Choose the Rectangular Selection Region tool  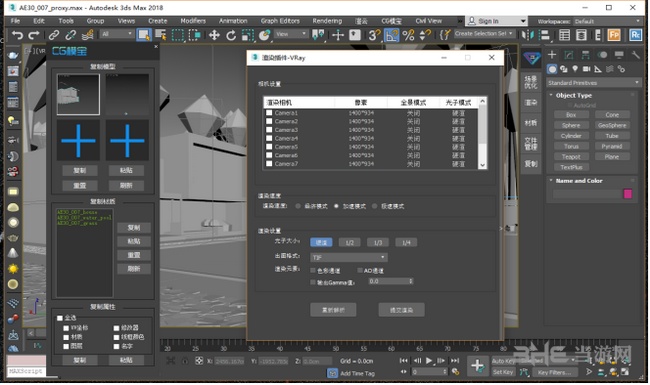tap(177, 35)
